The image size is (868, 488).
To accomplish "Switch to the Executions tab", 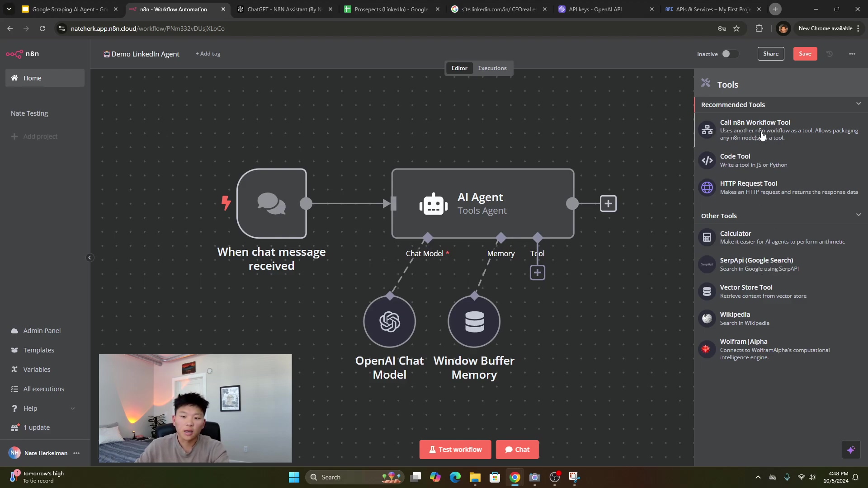I will click(x=492, y=68).
